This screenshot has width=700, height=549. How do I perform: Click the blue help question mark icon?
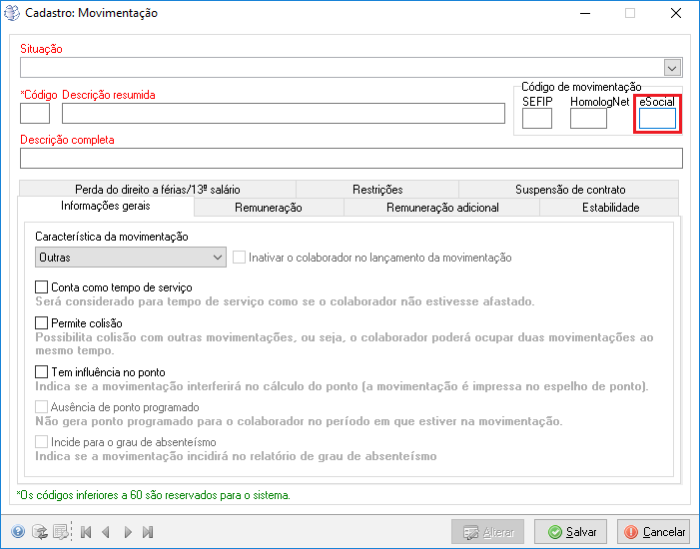[18, 532]
